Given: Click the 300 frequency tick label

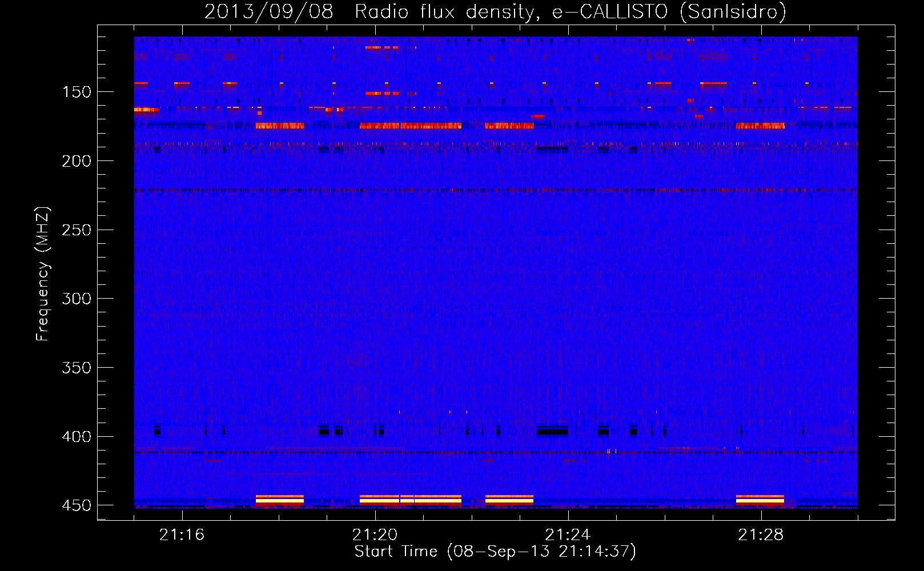Looking at the screenshot, I should click(x=76, y=299).
